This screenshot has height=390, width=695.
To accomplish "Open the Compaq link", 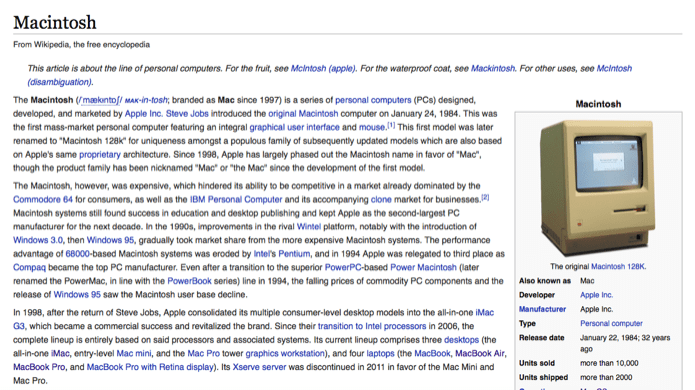I will coord(29,268).
